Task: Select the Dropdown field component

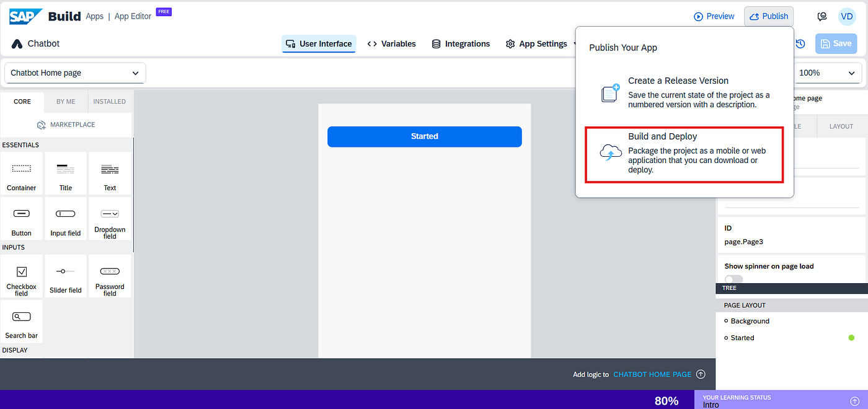Action: click(110, 219)
